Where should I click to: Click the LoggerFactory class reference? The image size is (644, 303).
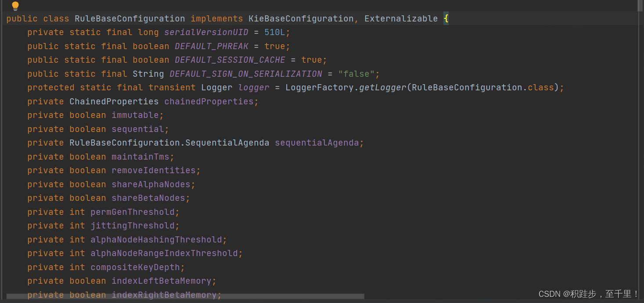(320, 88)
